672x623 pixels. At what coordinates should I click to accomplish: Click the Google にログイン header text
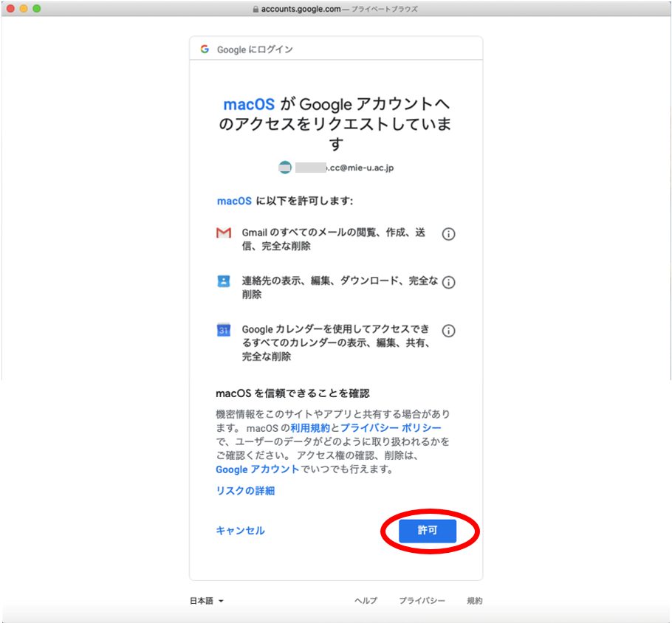(255, 49)
